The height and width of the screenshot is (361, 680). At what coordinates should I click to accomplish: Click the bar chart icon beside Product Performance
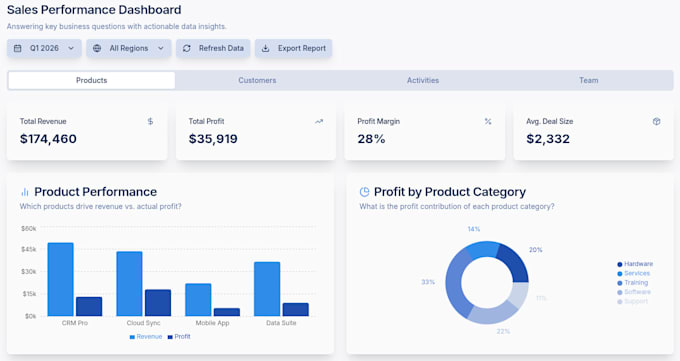click(x=25, y=192)
